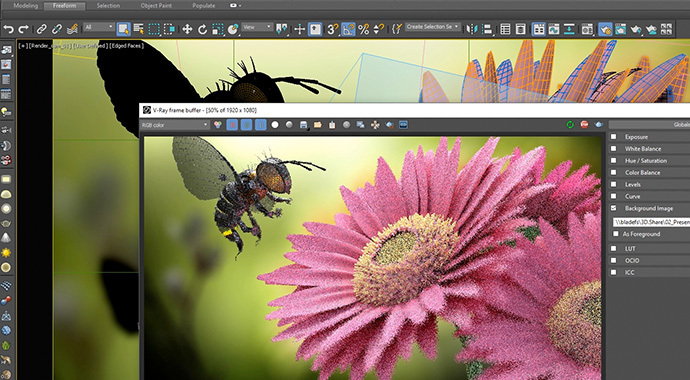The image size is (690, 380).
Task: Click the Render Production teapot icon
Action: pyautogui.click(x=636, y=29)
